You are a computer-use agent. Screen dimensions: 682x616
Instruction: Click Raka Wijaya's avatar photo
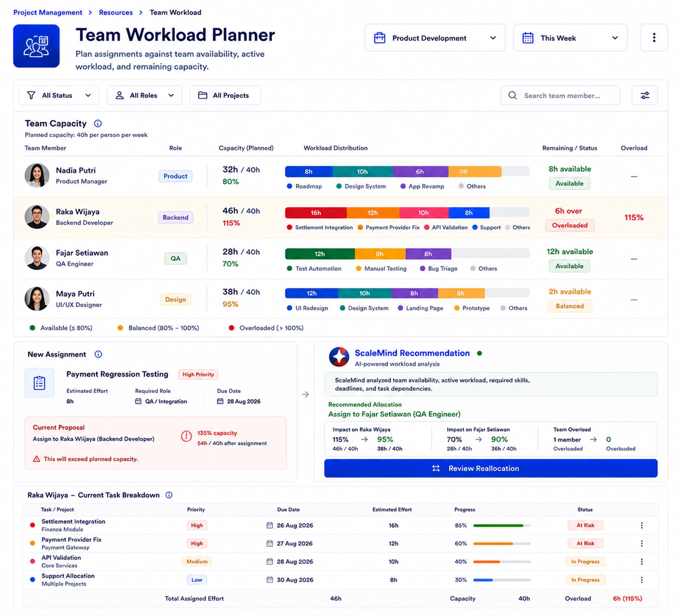[37, 217]
